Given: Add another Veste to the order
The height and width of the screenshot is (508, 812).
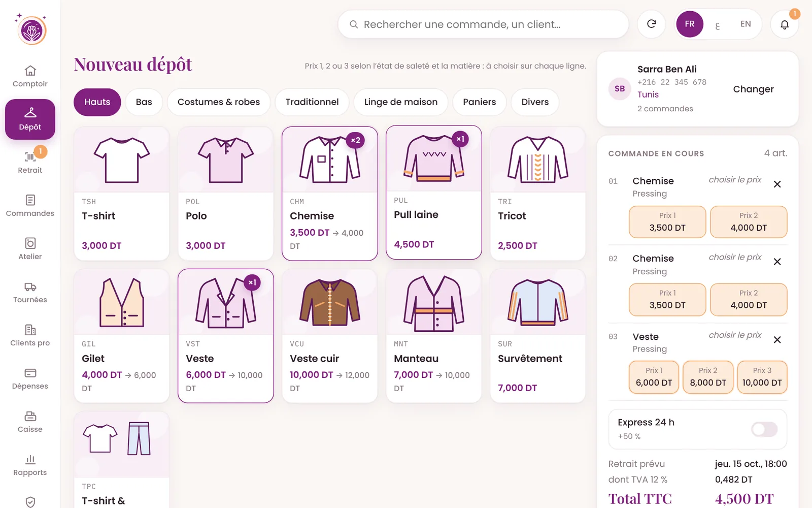Looking at the screenshot, I should click(x=226, y=336).
